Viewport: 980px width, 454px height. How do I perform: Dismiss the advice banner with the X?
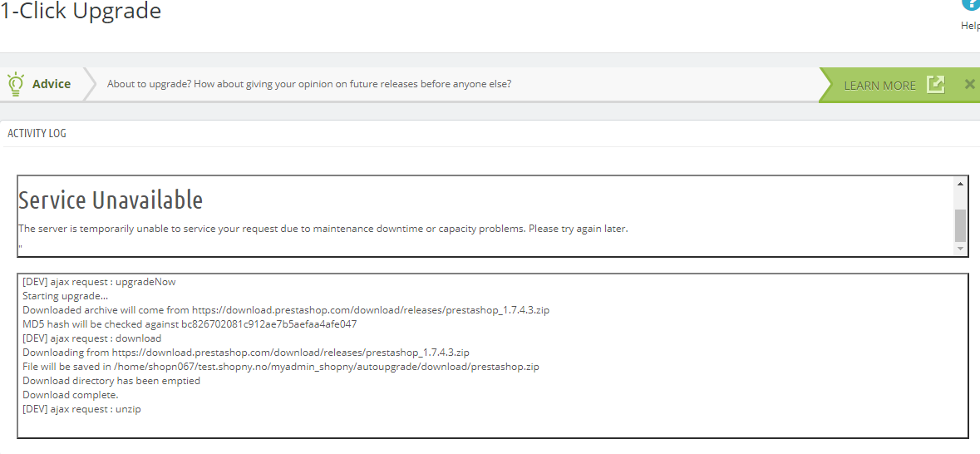coord(969,84)
